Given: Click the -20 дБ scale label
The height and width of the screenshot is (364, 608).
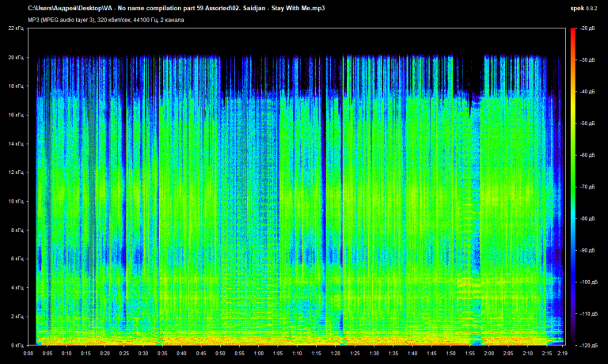Looking at the screenshot, I should 587,28.
